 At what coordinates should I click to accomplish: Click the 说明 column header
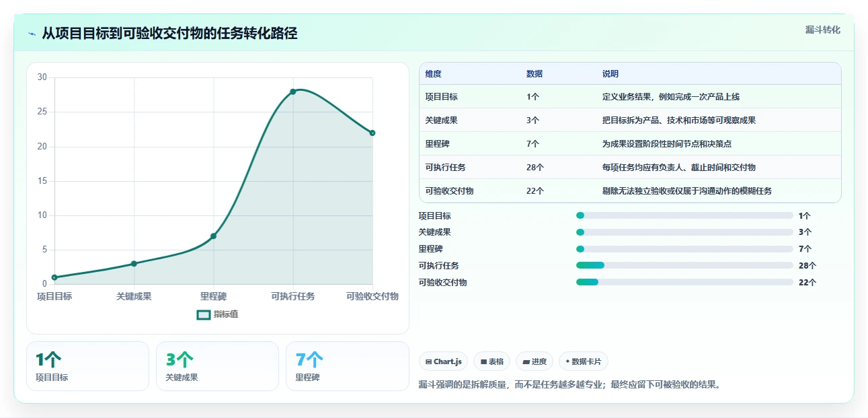610,74
